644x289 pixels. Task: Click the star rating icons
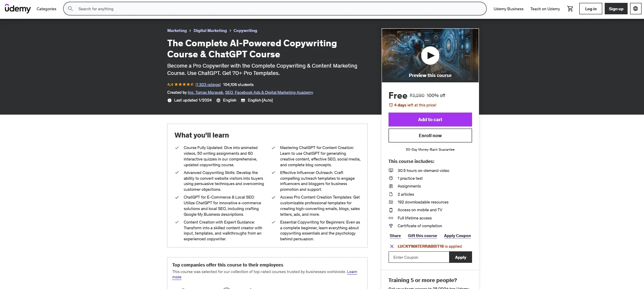pyautogui.click(x=184, y=84)
